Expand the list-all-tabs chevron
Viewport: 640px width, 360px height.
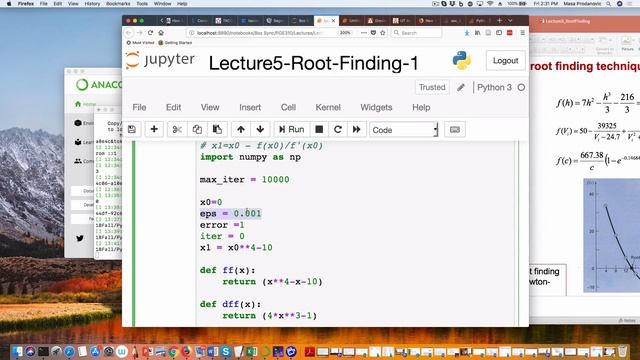tap(510, 20)
